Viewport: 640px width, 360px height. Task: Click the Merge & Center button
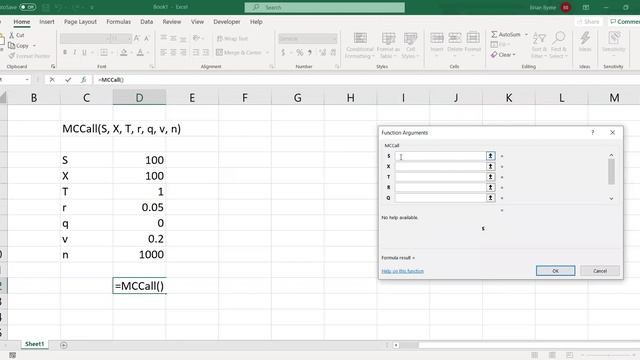tap(239, 53)
